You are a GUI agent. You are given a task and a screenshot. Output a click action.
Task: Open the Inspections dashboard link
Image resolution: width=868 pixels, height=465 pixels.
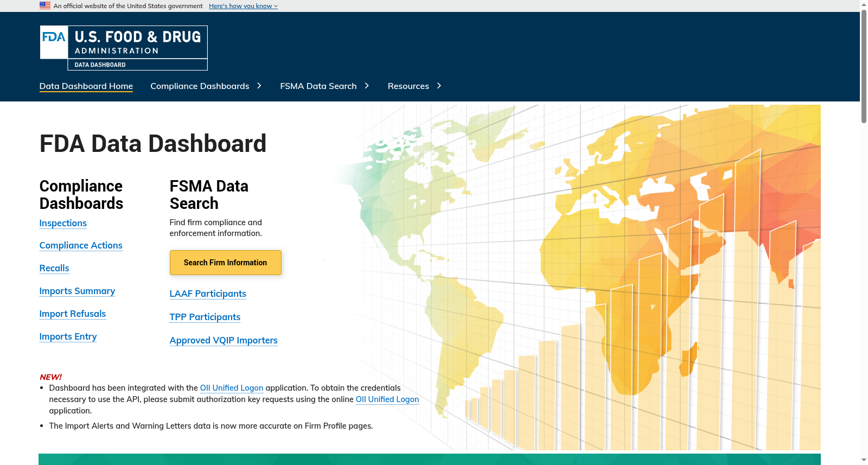[x=63, y=223]
